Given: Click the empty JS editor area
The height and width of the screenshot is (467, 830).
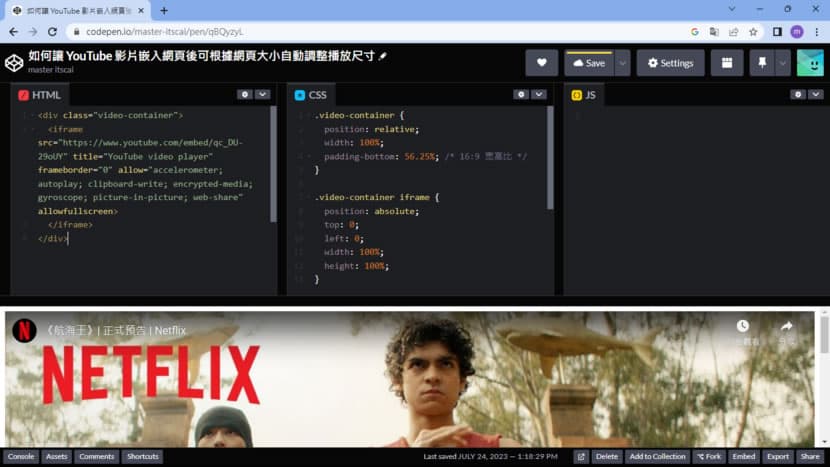Looking at the screenshot, I should pyautogui.click(x=696, y=200).
